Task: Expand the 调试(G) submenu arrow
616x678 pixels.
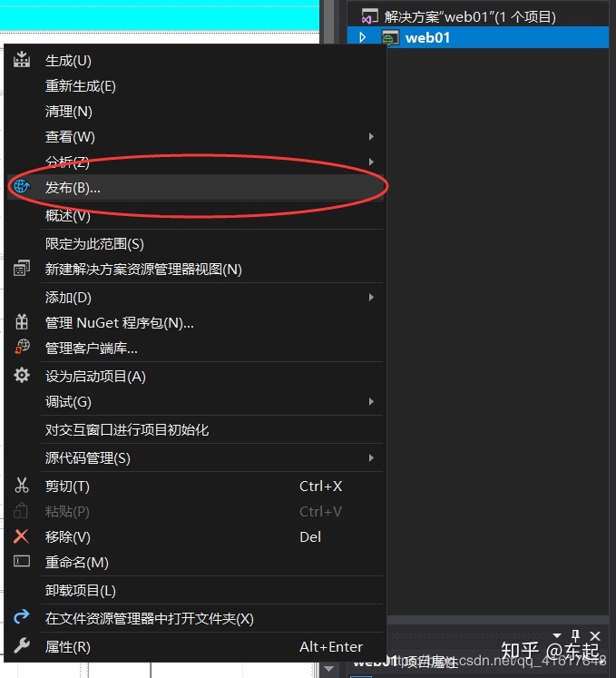Action: [371, 402]
